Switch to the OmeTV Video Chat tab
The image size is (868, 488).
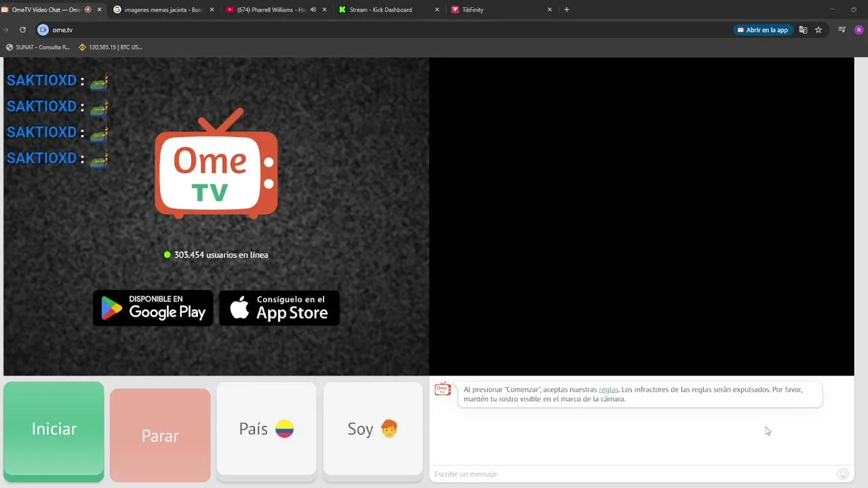coord(53,9)
